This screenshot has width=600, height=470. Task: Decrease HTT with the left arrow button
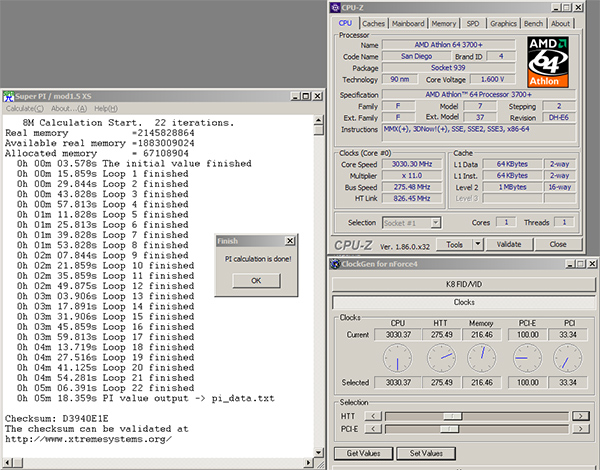click(x=373, y=416)
